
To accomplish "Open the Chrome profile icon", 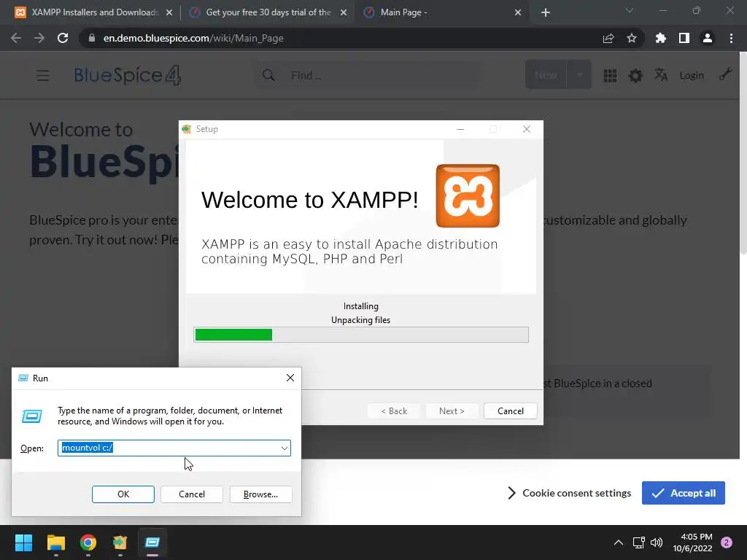I will click(x=708, y=38).
